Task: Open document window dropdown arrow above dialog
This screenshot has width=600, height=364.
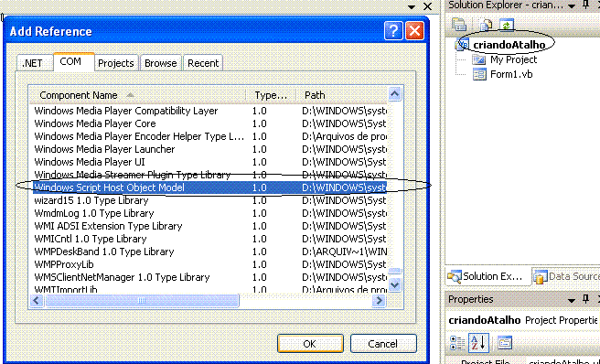Action: tap(412, 7)
